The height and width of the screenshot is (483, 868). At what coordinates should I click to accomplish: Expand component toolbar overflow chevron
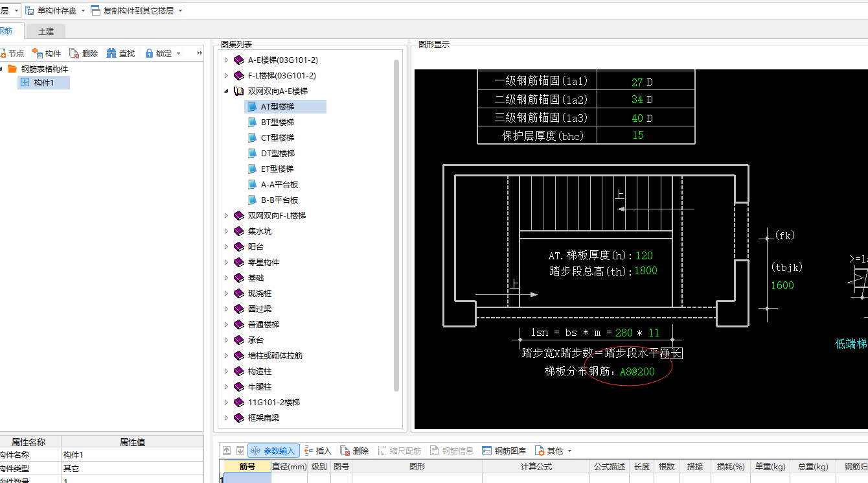click(200, 53)
